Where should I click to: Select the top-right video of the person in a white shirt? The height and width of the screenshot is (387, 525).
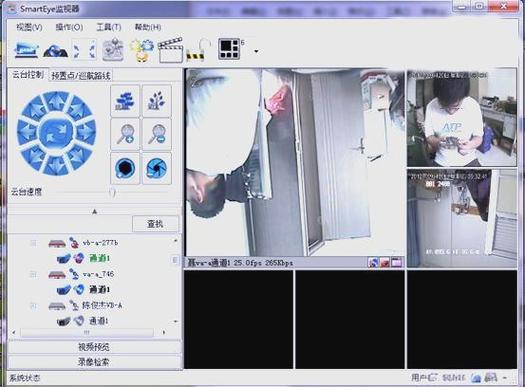pyautogui.click(x=462, y=118)
